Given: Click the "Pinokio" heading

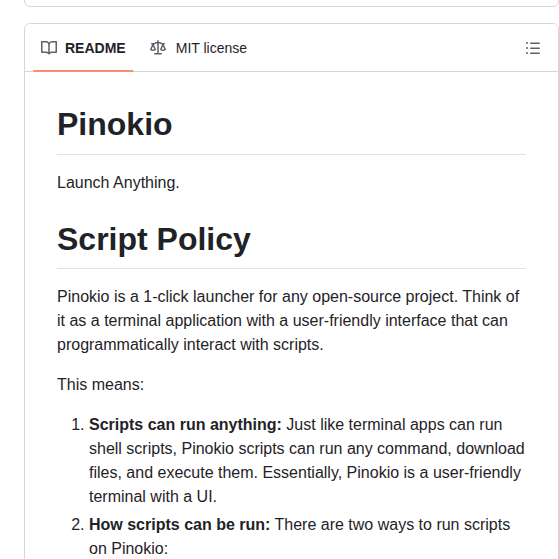Looking at the screenshot, I should 115,124.
